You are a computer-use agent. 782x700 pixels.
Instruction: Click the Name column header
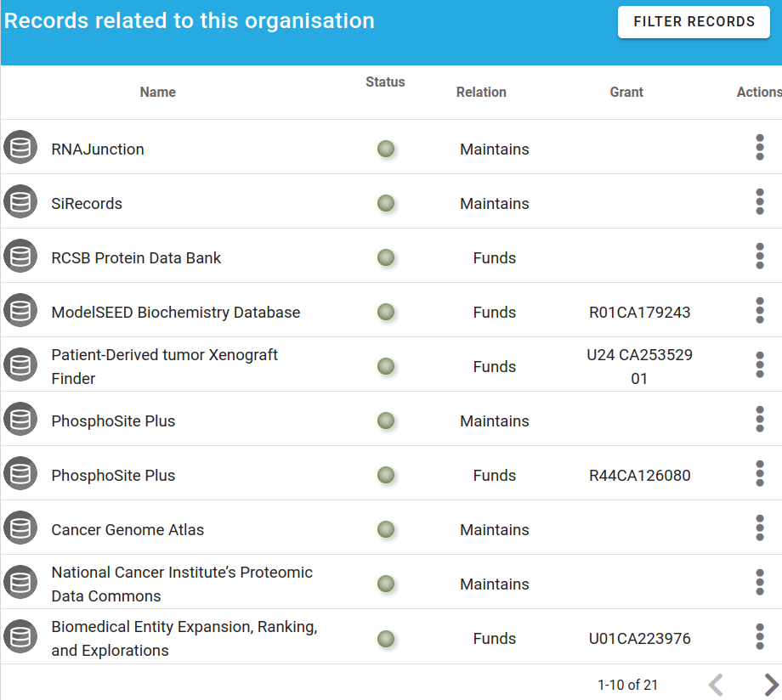coord(157,92)
